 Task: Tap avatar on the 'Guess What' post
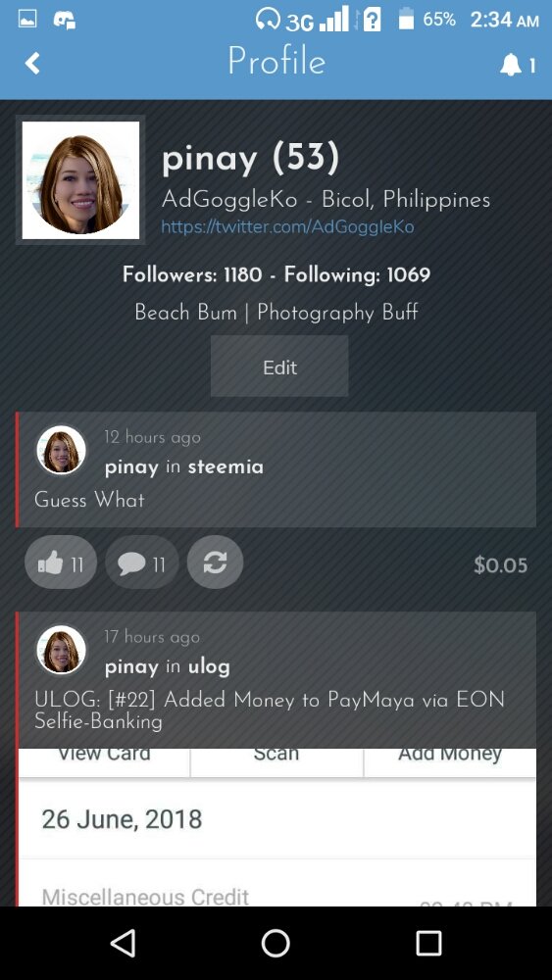coord(61,450)
